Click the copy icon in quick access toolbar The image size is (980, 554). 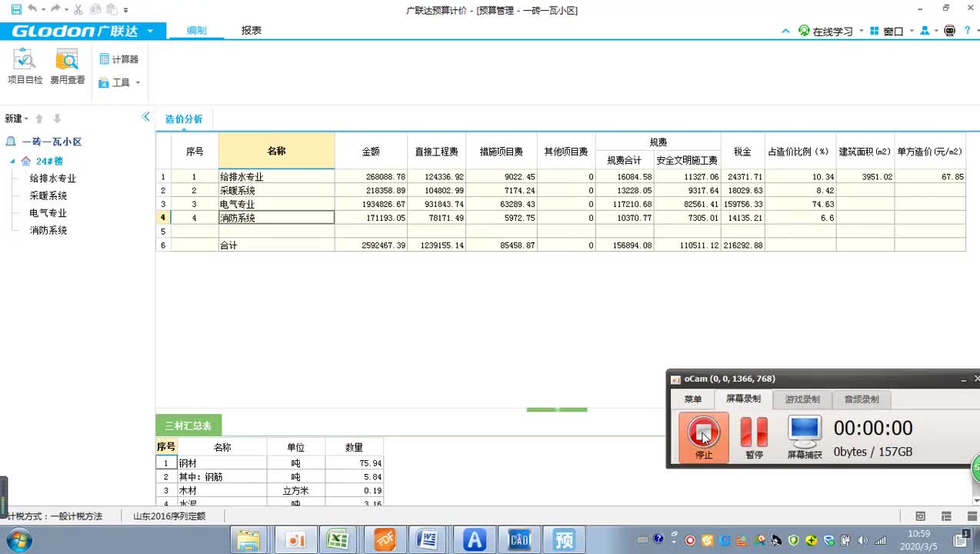point(95,9)
